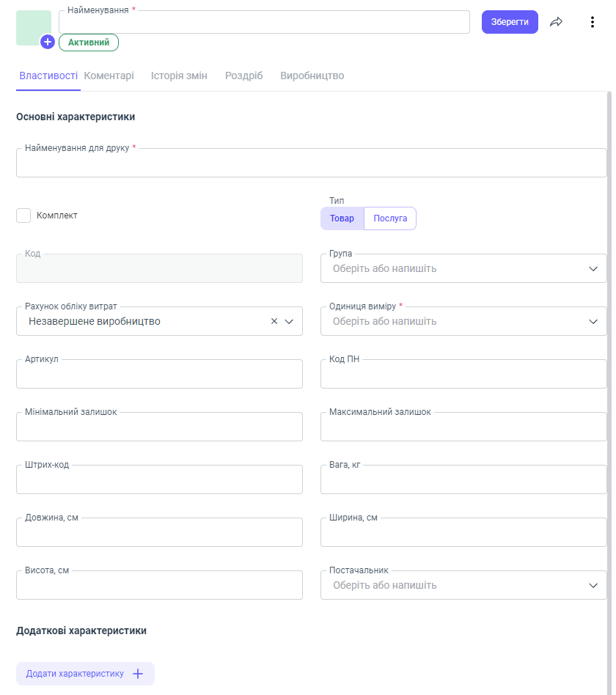Screen dimensions: 616x695
Task: Expand the Постачальник dropdown
Action: click(593, 585)
